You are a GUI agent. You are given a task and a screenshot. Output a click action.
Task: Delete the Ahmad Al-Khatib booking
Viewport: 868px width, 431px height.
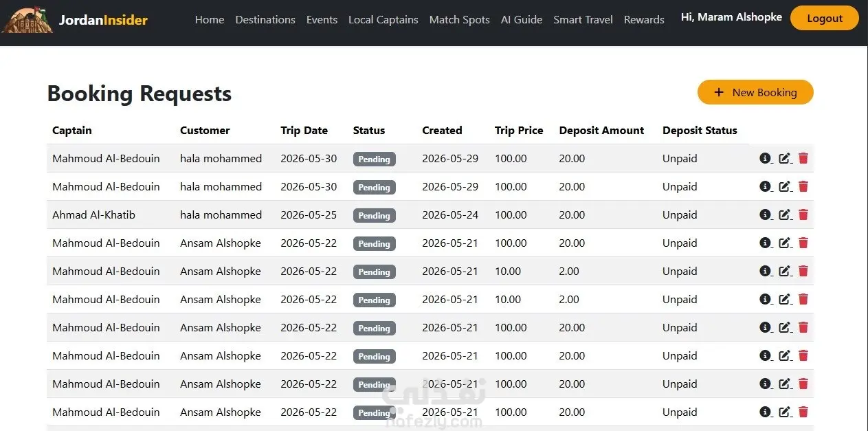click(x=803, y=214)
